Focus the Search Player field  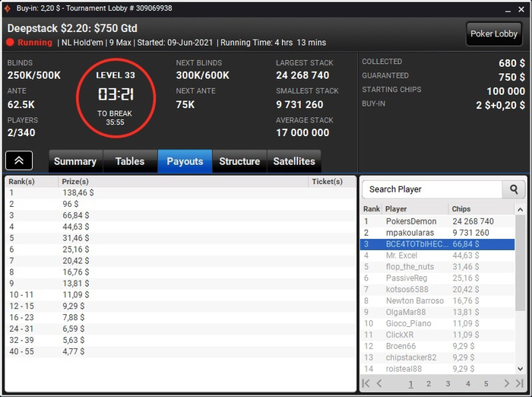pos(432,189)
